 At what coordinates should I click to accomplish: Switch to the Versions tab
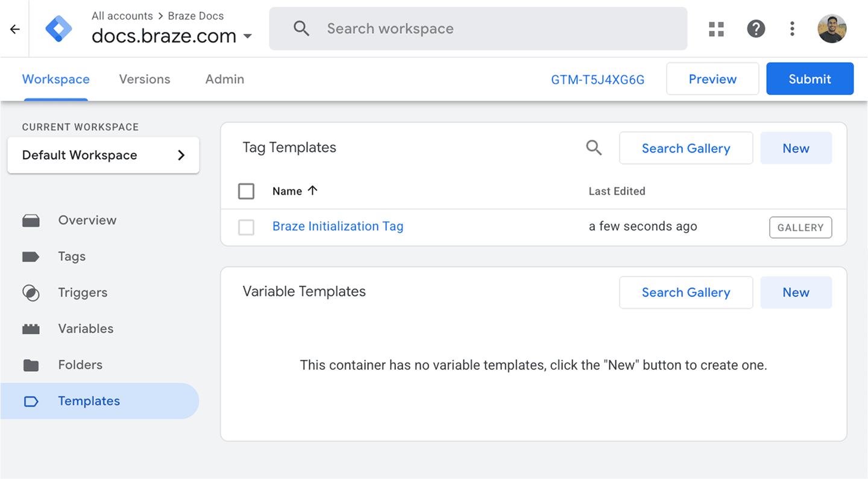[x=144, y=79]
